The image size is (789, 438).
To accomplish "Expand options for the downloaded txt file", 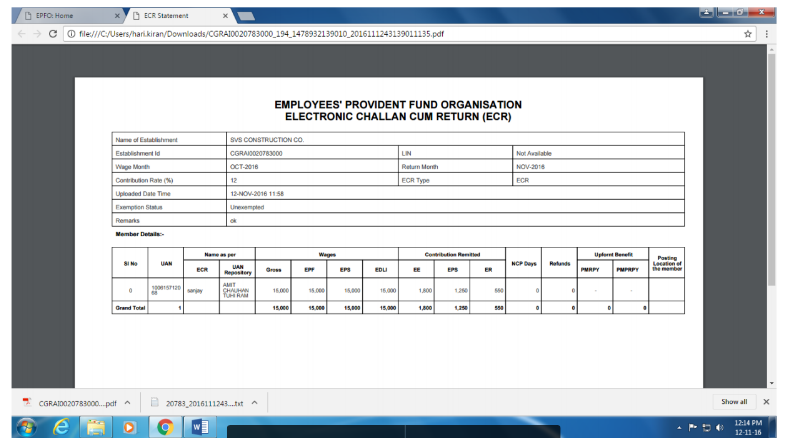I will click(x=254, y=402).
